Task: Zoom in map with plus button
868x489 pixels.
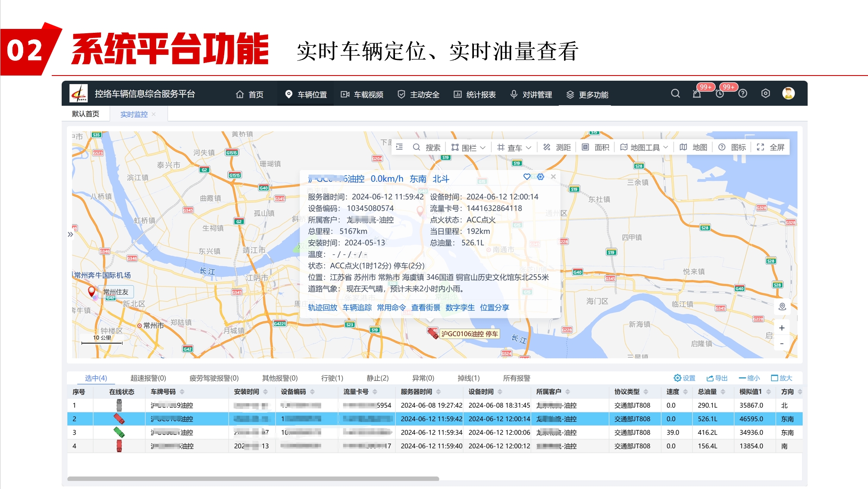Action: pos(782,328)
